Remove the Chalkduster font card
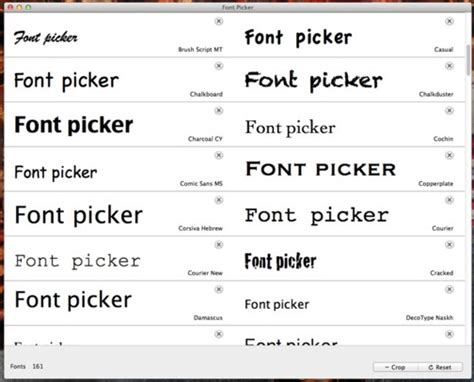The image size is (474, 382). (449, 66)
